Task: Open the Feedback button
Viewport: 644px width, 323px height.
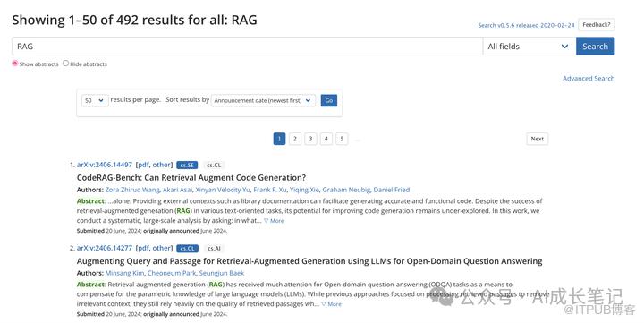Action: tap(597, 25)
